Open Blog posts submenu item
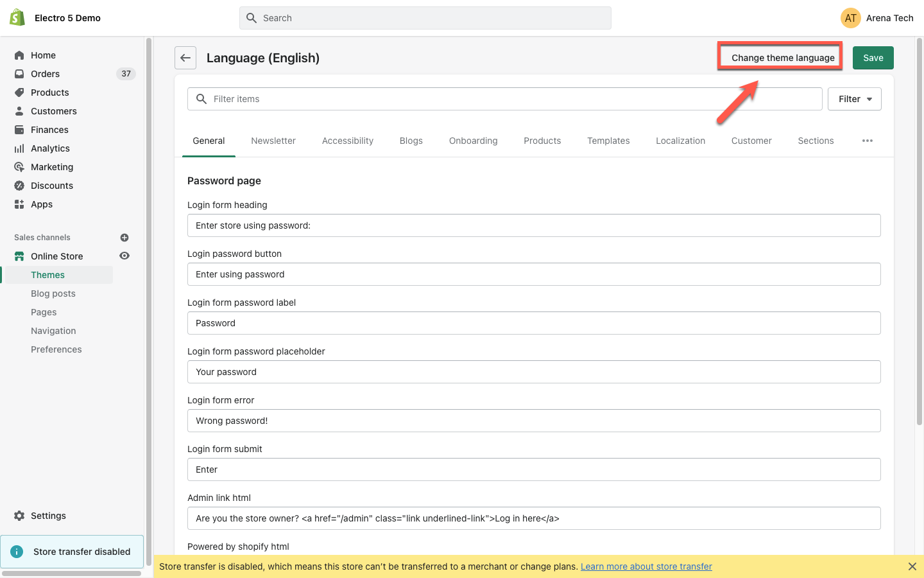 pyautogui.click(x=53, y=293)
